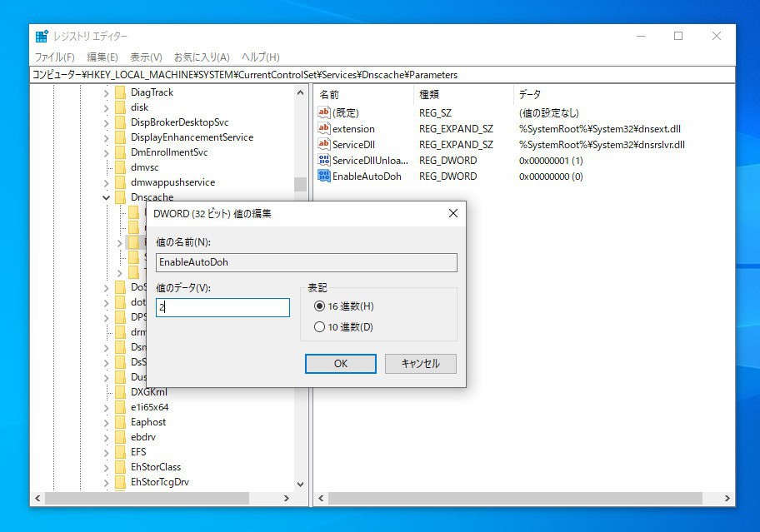760x532 pixels.
Task: Expand the disk tree node
Action: 106,108
